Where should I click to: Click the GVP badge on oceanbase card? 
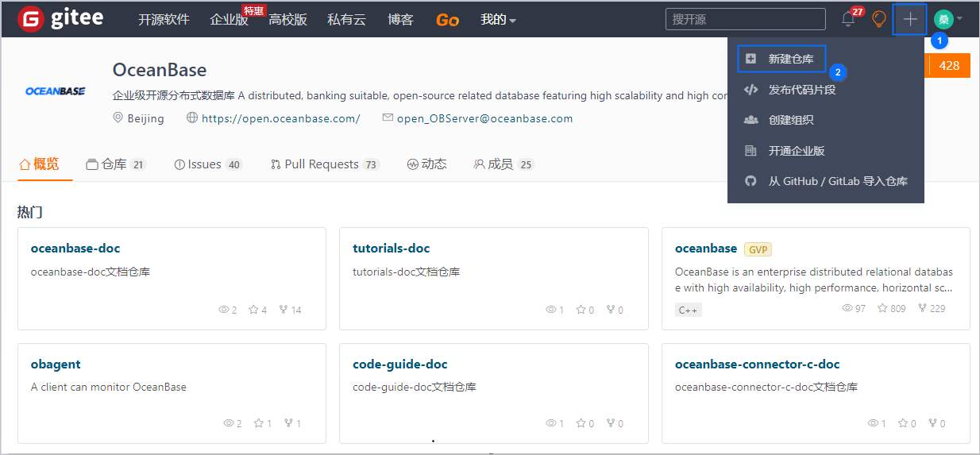(758, 249)
